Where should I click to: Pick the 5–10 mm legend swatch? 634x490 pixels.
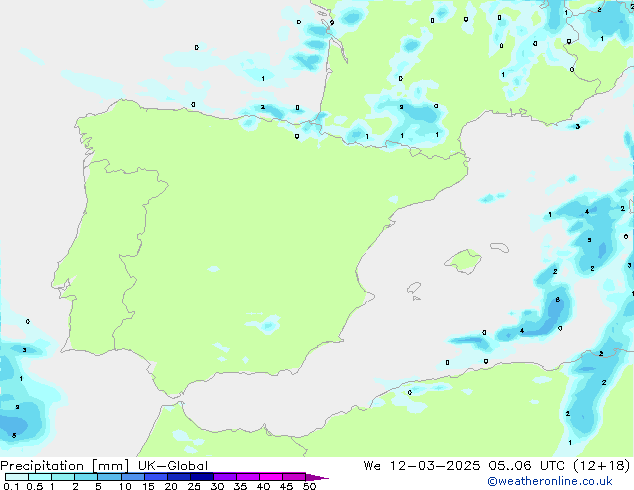(x=109, y=477)
